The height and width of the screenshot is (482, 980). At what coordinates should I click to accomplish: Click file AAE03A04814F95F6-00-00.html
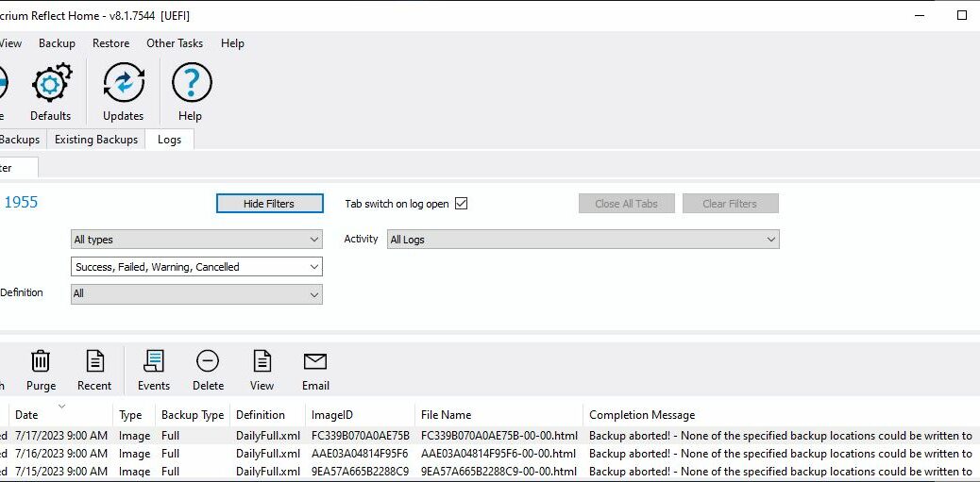click(498, 454)
